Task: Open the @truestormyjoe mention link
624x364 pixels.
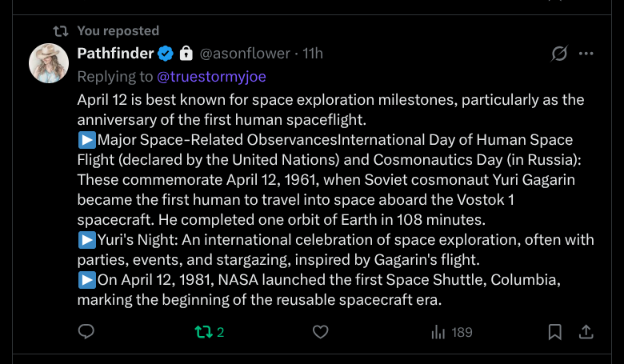Action: pyautogui.click(x=211, y=77)
